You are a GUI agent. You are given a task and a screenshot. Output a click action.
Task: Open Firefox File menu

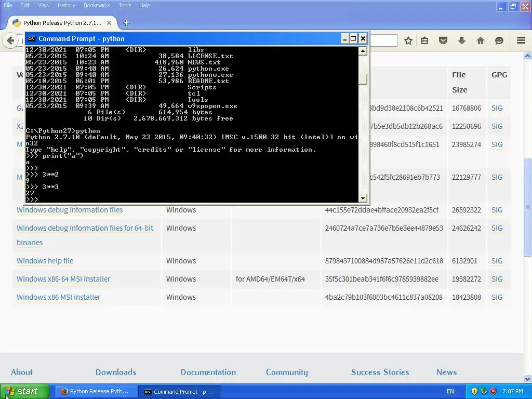8,5
